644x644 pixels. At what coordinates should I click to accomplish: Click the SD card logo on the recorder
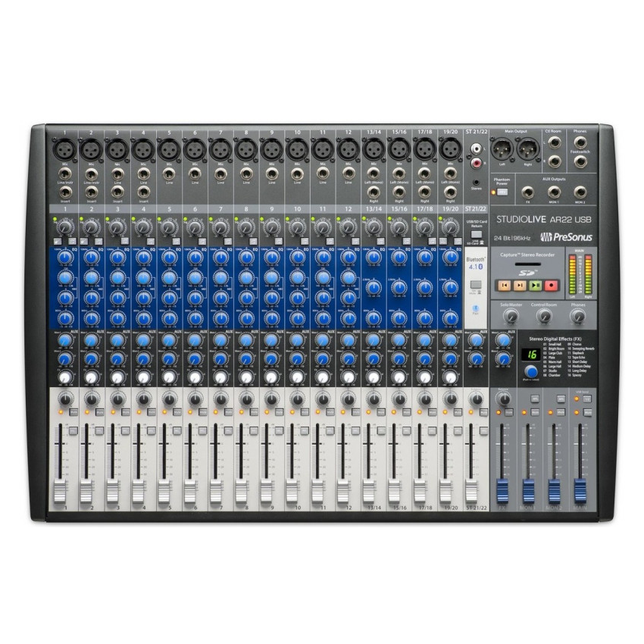click(x=527, y=273)
